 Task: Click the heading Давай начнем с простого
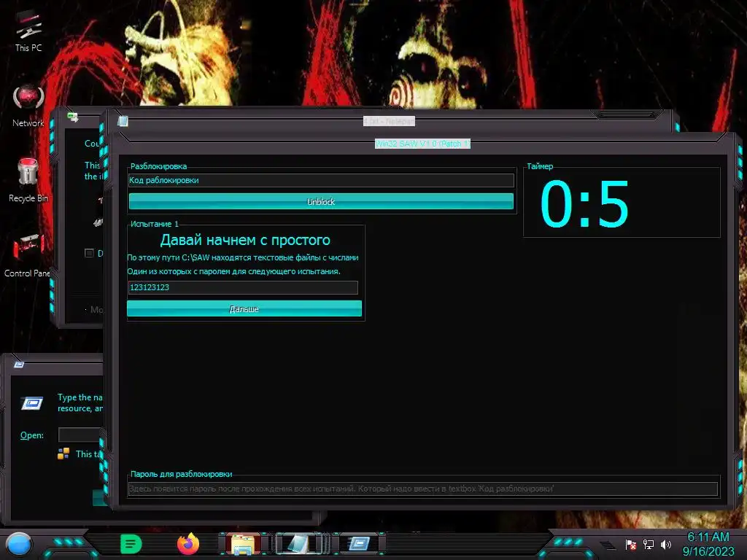pyautogui.click(x=245, y=239)
